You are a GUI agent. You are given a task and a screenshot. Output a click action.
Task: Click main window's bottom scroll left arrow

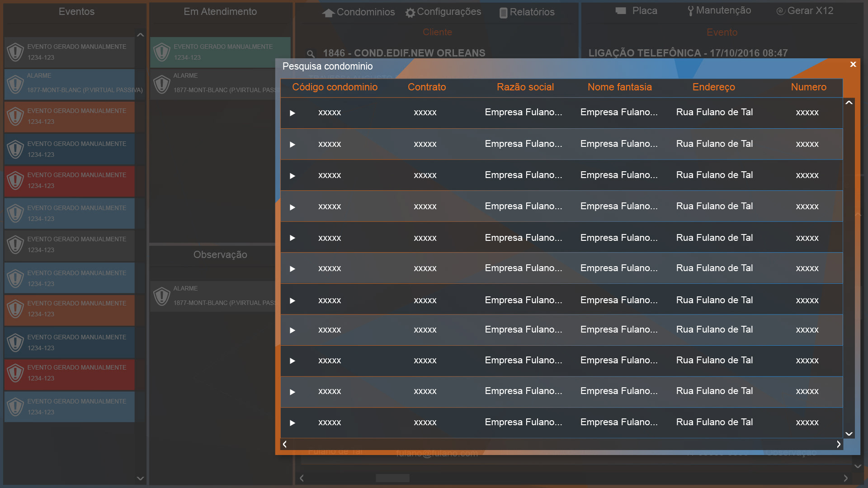(302, 478)
